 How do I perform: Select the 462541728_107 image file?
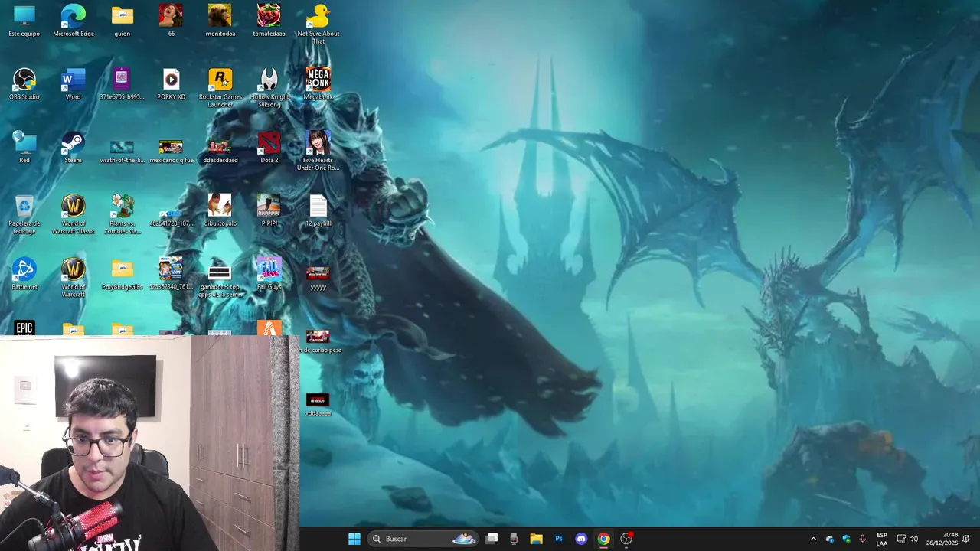click(x=171, y=217)
